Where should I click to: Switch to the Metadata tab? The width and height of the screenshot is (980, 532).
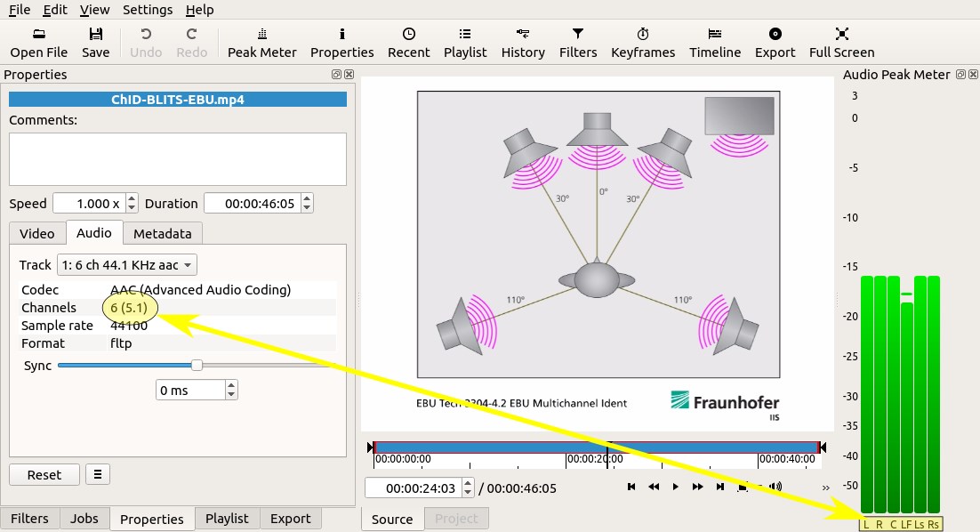(x=163, y=233)
